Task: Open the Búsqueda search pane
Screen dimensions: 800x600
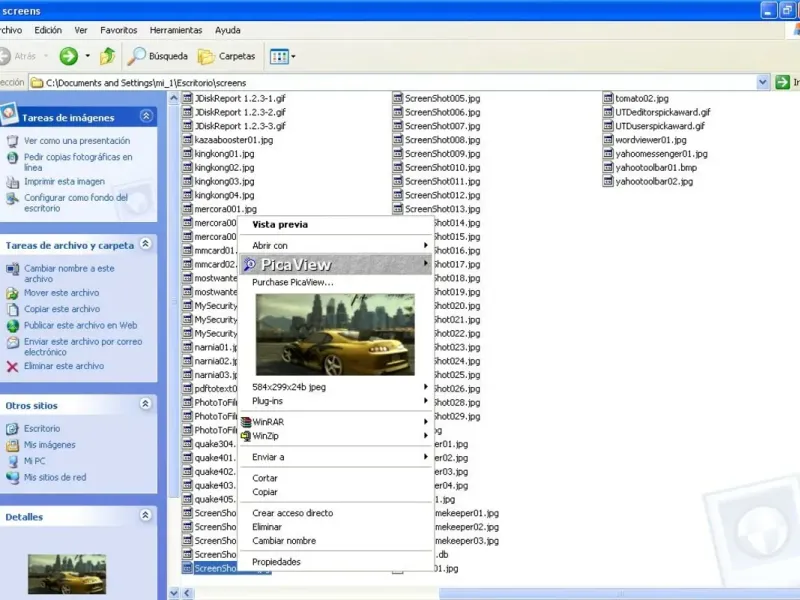Action: pos(158,56)
